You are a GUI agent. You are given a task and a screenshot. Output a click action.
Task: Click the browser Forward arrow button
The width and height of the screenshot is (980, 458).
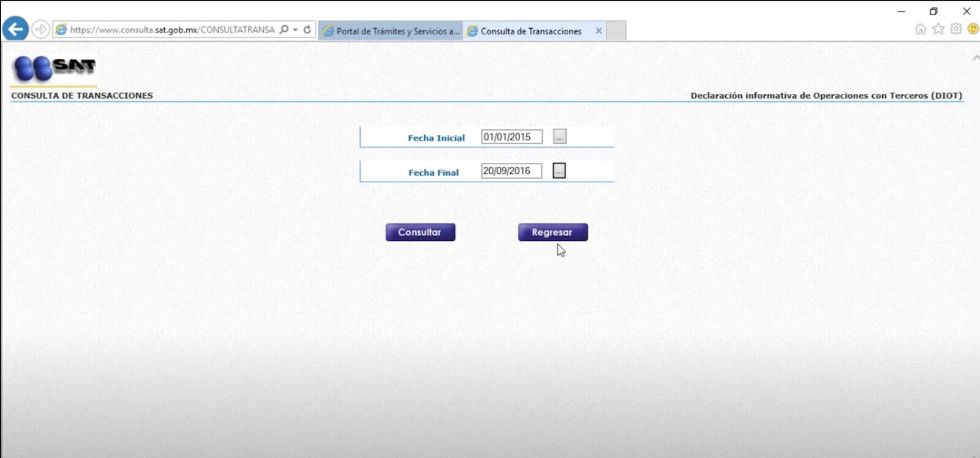[x=40, y=29]
